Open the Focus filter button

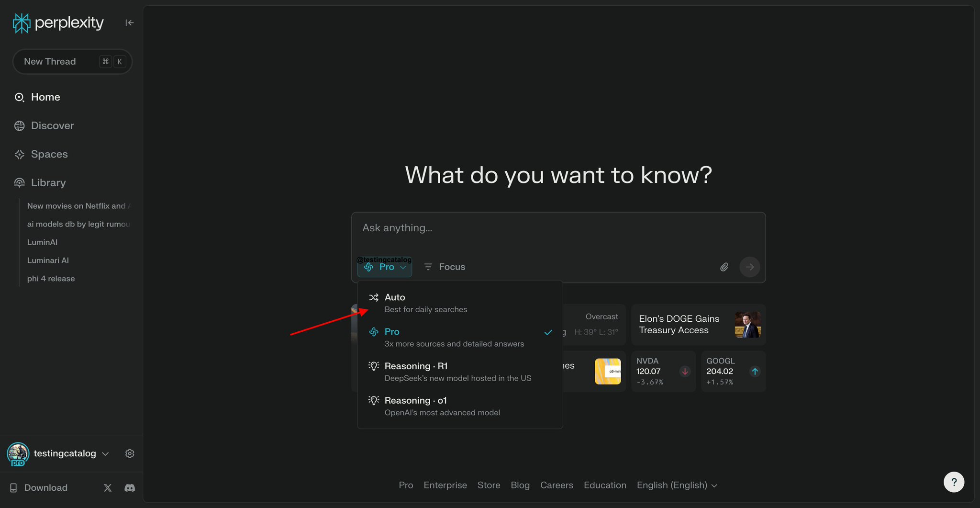[445, 267]
